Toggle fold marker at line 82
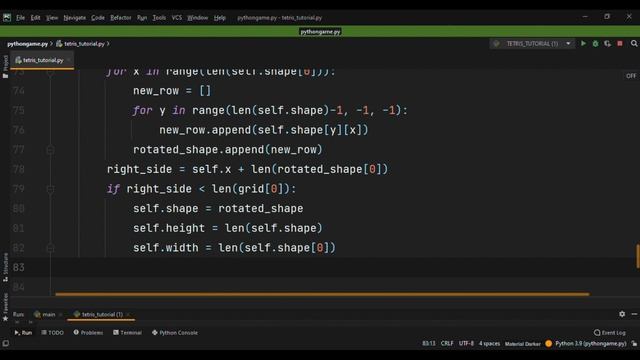This screenshot has height=360, width=640. point(50,248)
